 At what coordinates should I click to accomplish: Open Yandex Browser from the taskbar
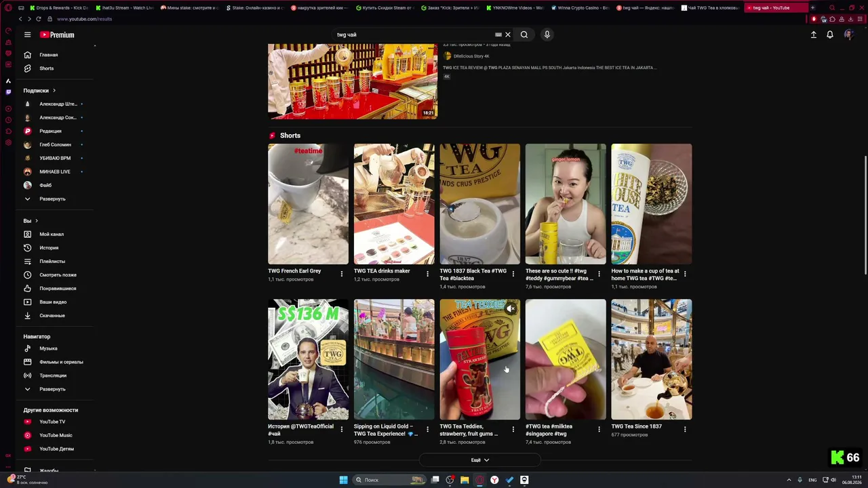pyautogui.click(x=494, y=480)
